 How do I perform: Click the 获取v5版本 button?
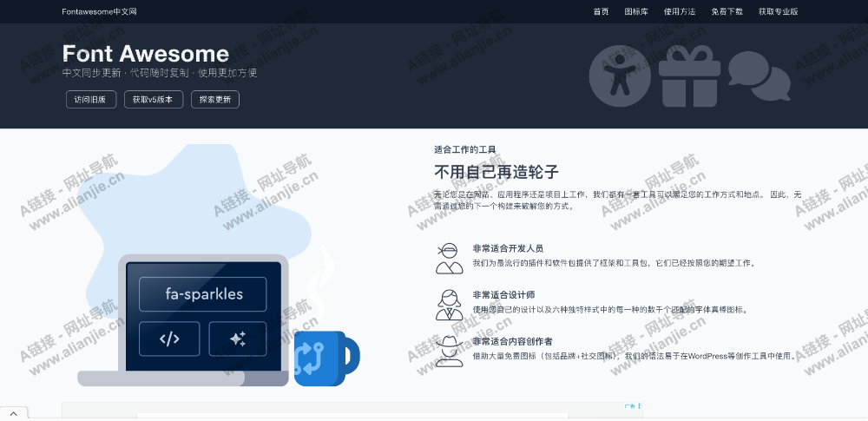click(154, 100)
